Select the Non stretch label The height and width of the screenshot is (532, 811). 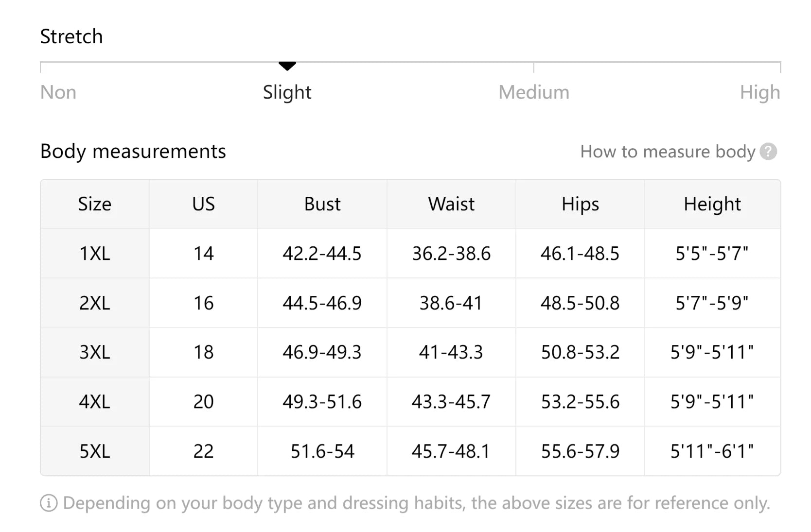coord(58,92)
